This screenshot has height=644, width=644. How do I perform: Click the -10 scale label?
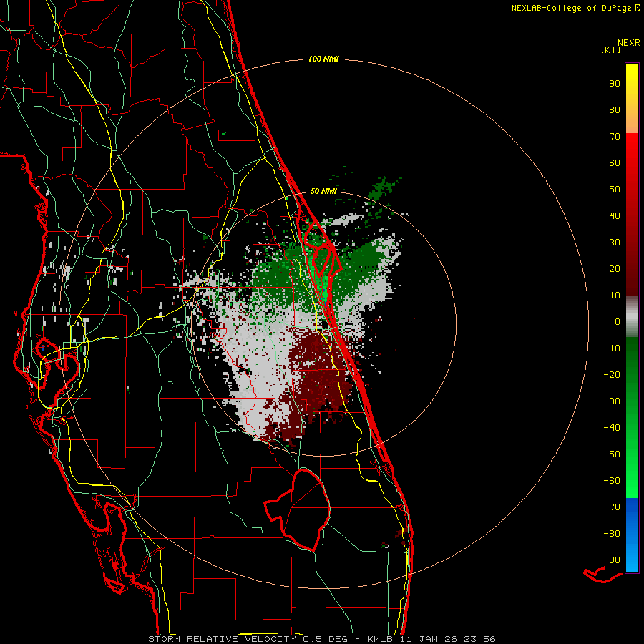click(612, 348)
